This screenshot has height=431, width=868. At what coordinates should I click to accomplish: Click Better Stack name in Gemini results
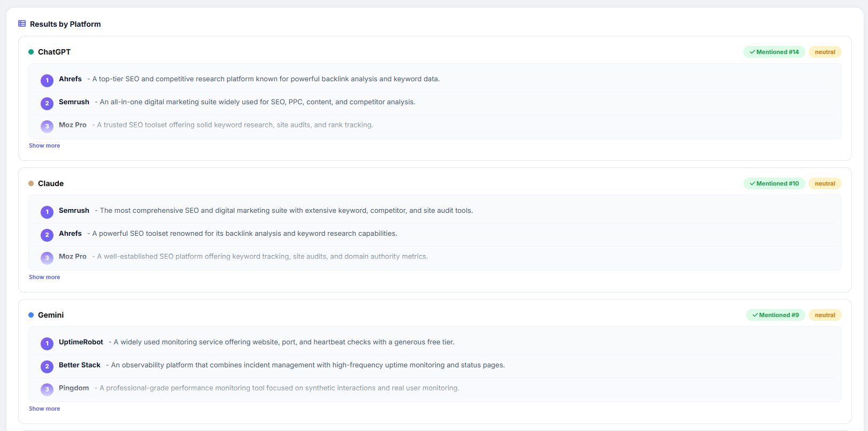pos(80,365)
